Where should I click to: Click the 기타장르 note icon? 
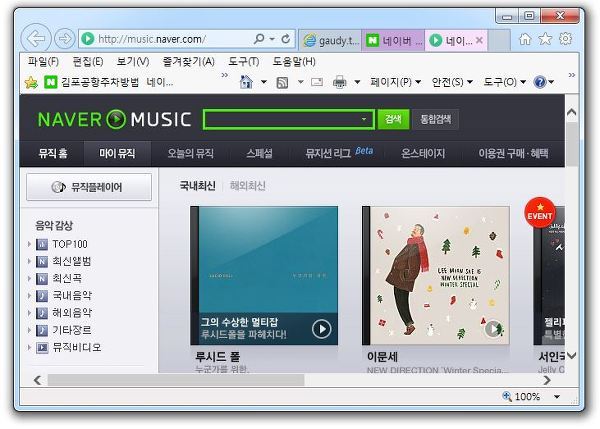42,330
